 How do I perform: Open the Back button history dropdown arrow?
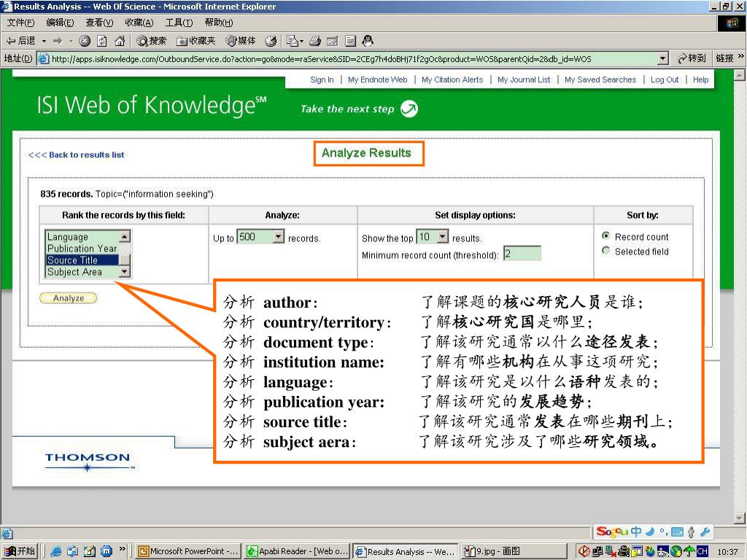pyautogui.click(x=44, y=41)
